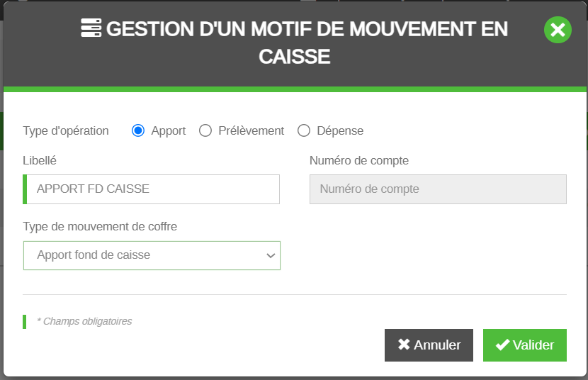Expand the chevron arrow beside Apport fond de caisse
Image resolution: width=588 pixels, height=380 pixels.
[271, 256]
